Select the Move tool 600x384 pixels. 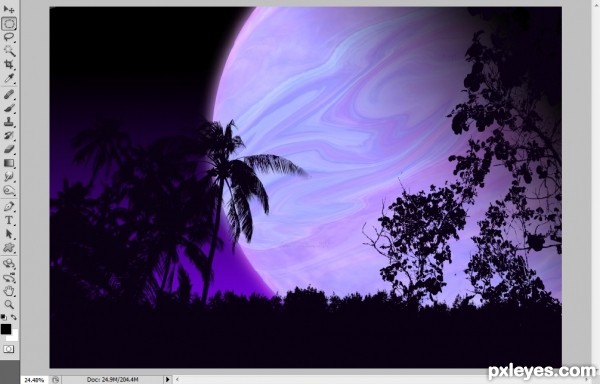[9, 10]
